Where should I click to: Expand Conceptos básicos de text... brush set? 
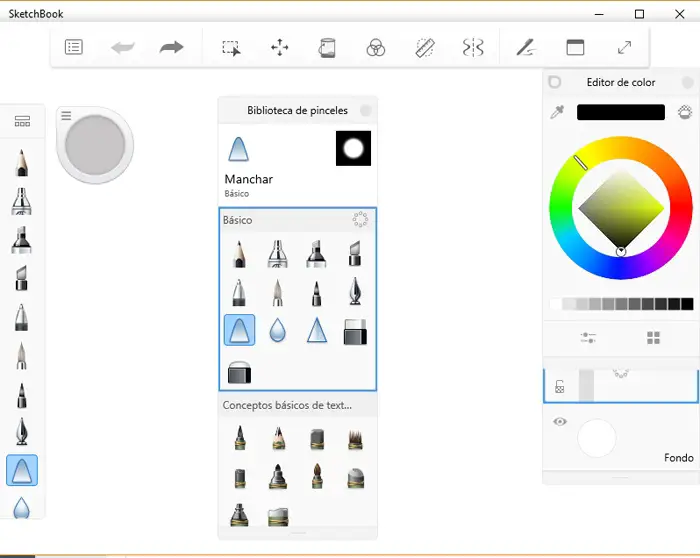(x=287, y=405)
